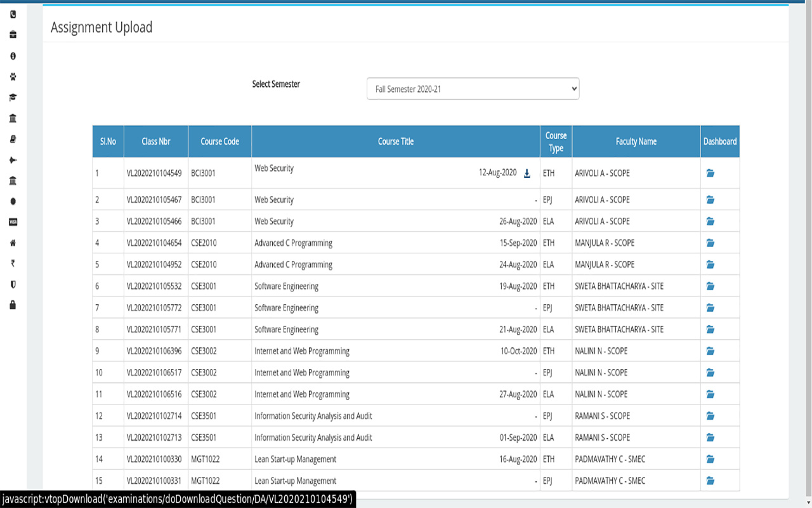Click faculty name MANJULA R - SCOPE in row 4
Viewport: 812px width, 508px height.
(x=605, y=243)
